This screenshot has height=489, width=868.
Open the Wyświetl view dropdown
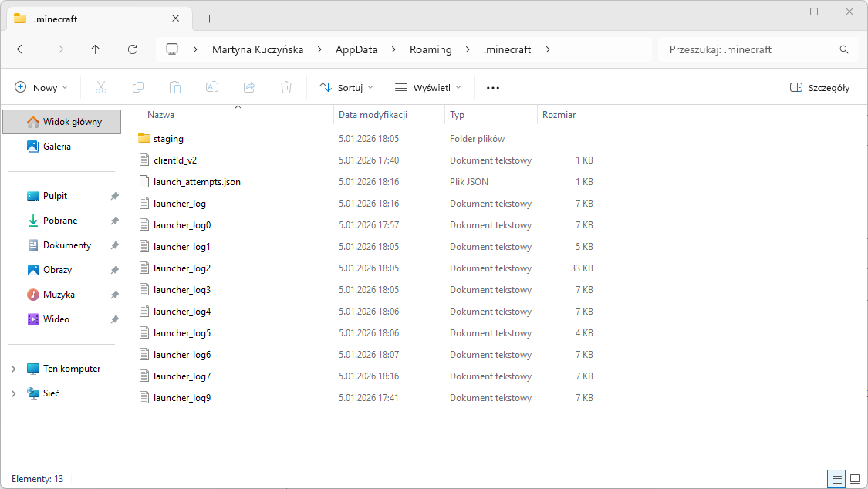click(x=427, y=88)
